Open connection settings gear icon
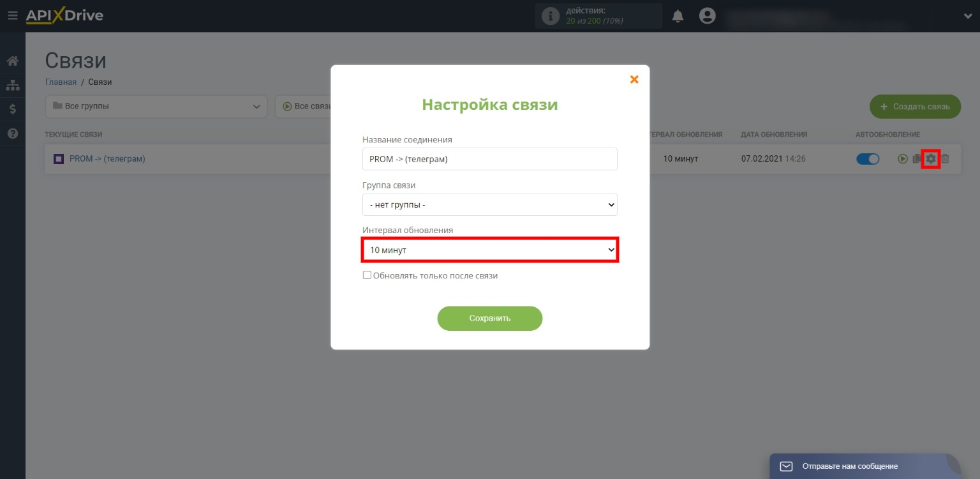This screenshot has height=479, width=980. 931,159
